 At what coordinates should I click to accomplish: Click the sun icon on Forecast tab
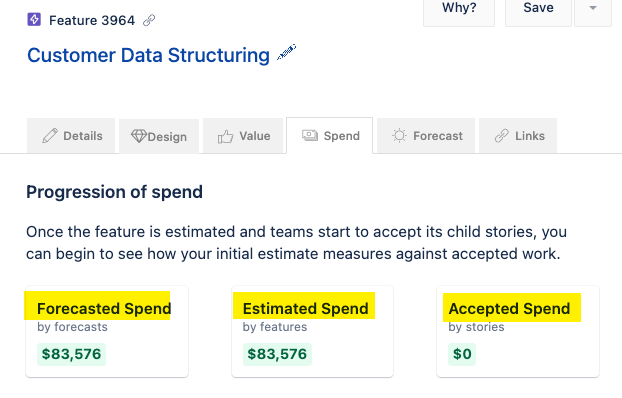(399, 136)
